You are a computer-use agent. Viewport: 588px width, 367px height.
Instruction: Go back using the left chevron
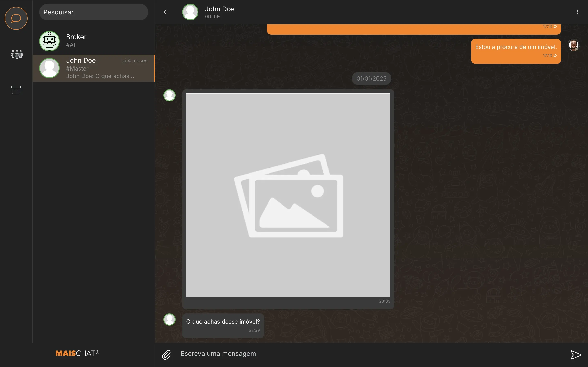(165, 12)
